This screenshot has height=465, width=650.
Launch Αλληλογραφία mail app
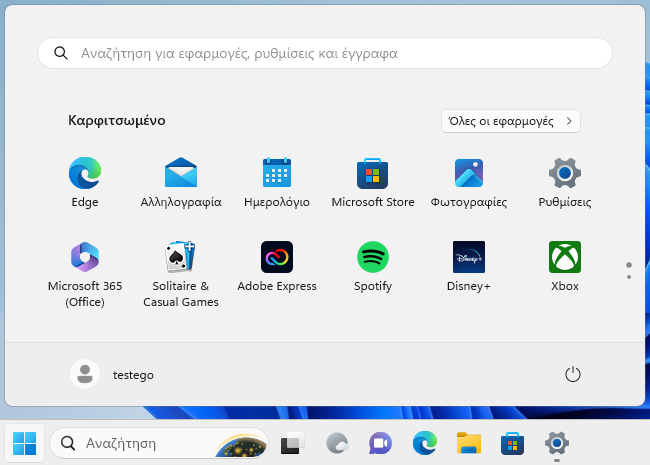coord(181,182)
